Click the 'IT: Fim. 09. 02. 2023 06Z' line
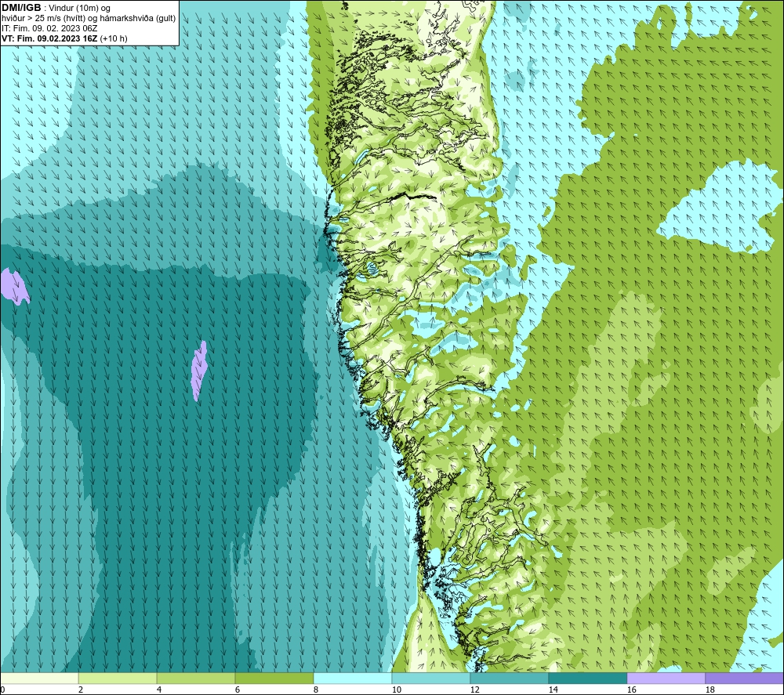The width and height of the screenshot is (784, 695). coord(49,28)
